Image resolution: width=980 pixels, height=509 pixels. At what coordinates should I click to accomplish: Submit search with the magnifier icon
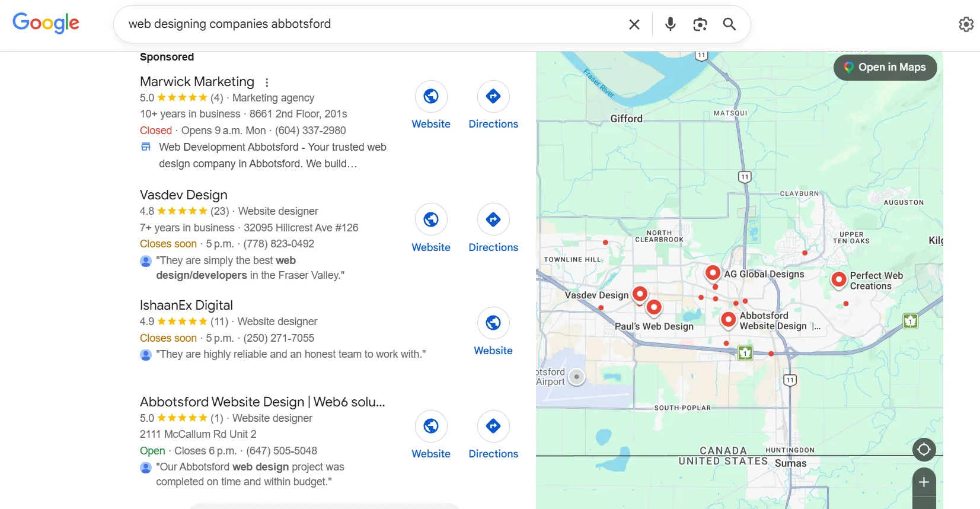(x=729, y=24)
